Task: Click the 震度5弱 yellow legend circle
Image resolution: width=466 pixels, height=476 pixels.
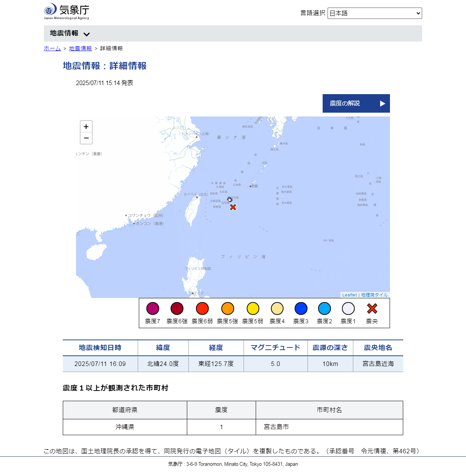Action: point(253,309)
